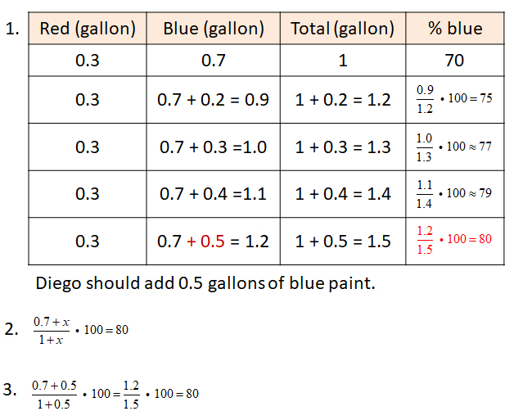Click the "1 + 0.2 = 1.2" cell
This screenshot has height=420, width=514.
tap(343, 100)
